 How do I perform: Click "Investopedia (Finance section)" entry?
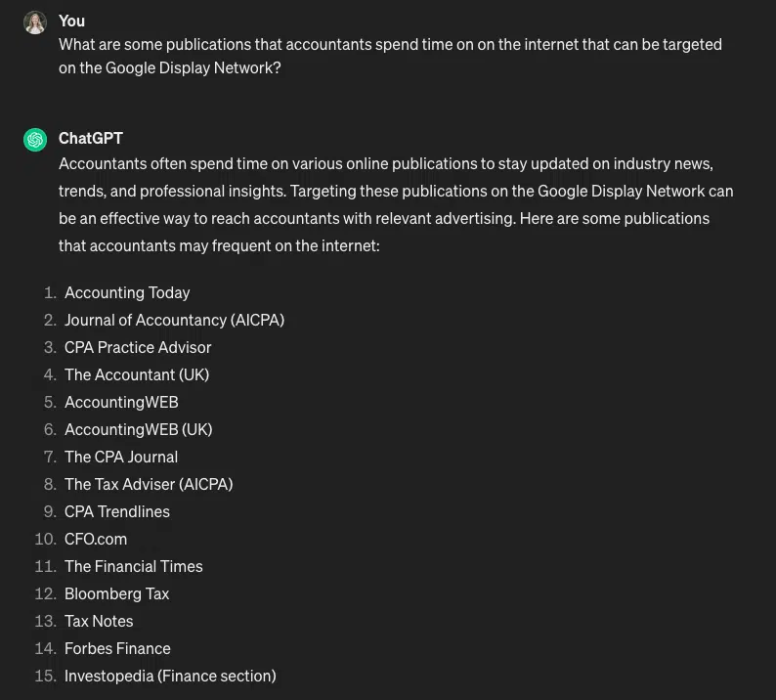click(x=170, y=676)
